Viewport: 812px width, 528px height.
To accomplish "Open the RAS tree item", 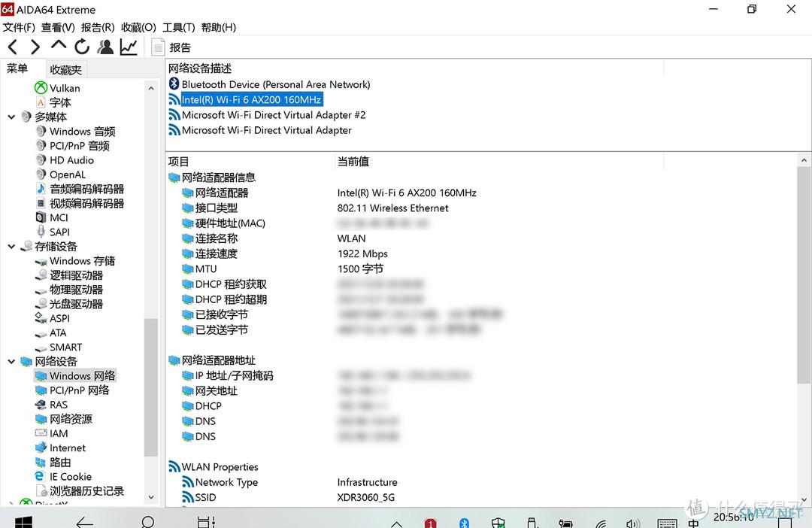I will 59,405.
